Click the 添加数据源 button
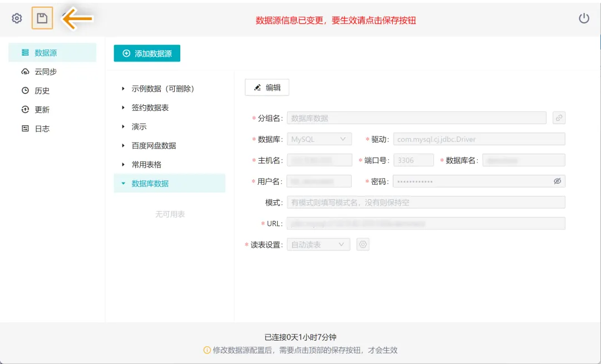The width and height of the screenshot is (601, 364). pos(147,53)
